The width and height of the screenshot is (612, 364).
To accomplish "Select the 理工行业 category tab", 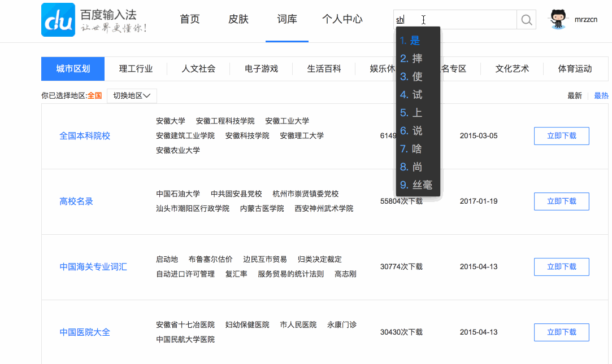I will (136, 69).
